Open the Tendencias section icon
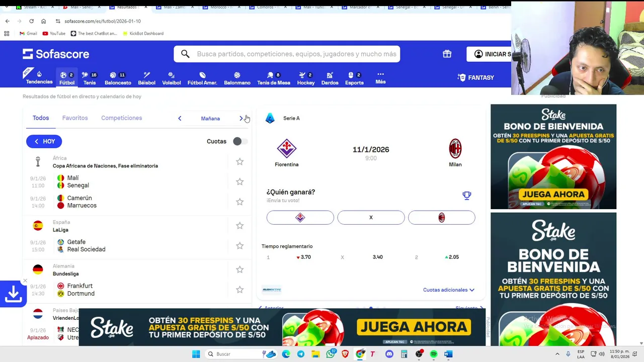644x362 pixels. [x=39, y=74]
